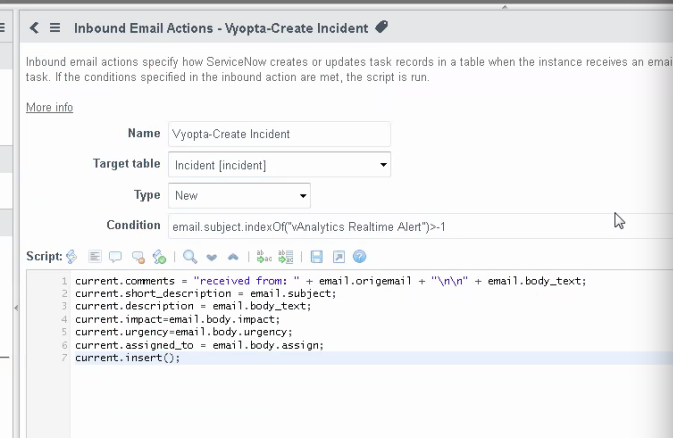Click the Format Code toolbar icon

[x=95, y=257]
